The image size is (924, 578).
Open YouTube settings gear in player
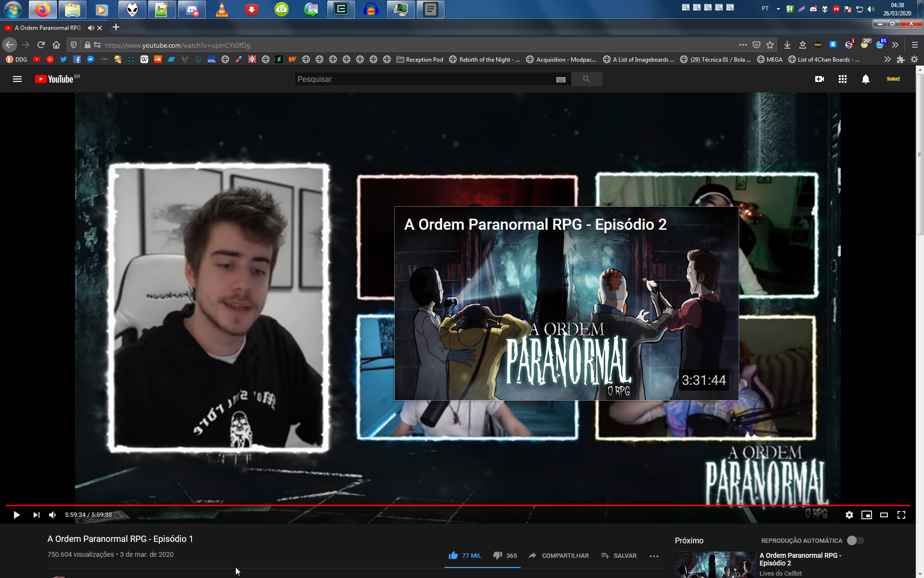point(849,515)
